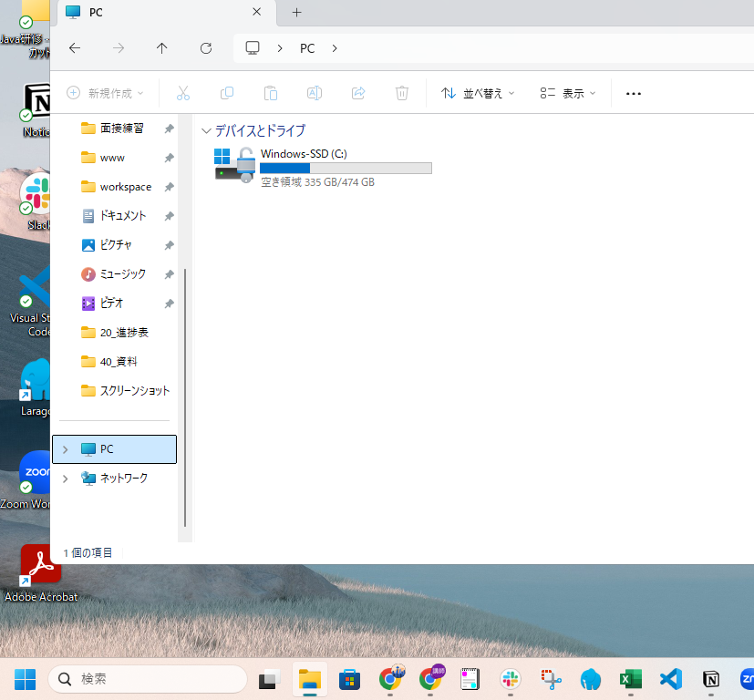Open Adobe Acrobat desktop shortcut
This screenshot has width=754, height=700.
point(40,565)
